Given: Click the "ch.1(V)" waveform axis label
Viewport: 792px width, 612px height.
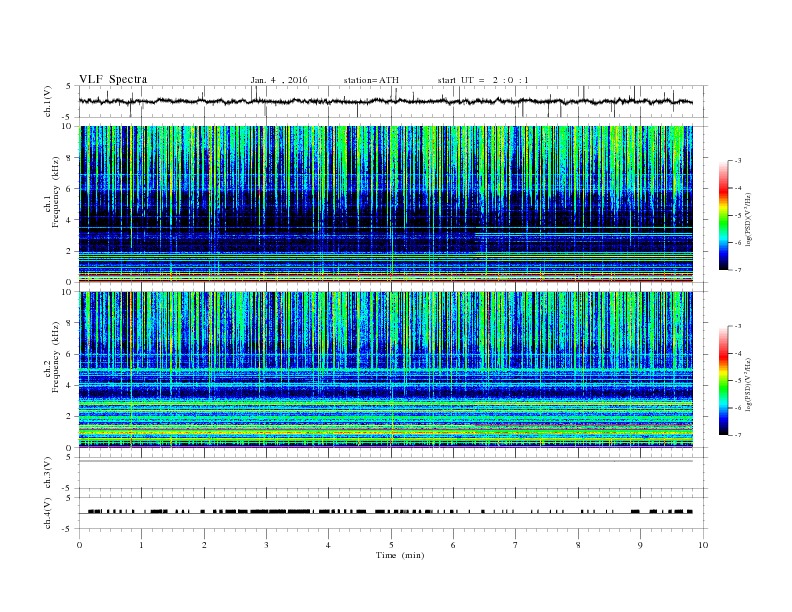Looking at the screenshot, I should pyautogui.click(x=48, y=101).
